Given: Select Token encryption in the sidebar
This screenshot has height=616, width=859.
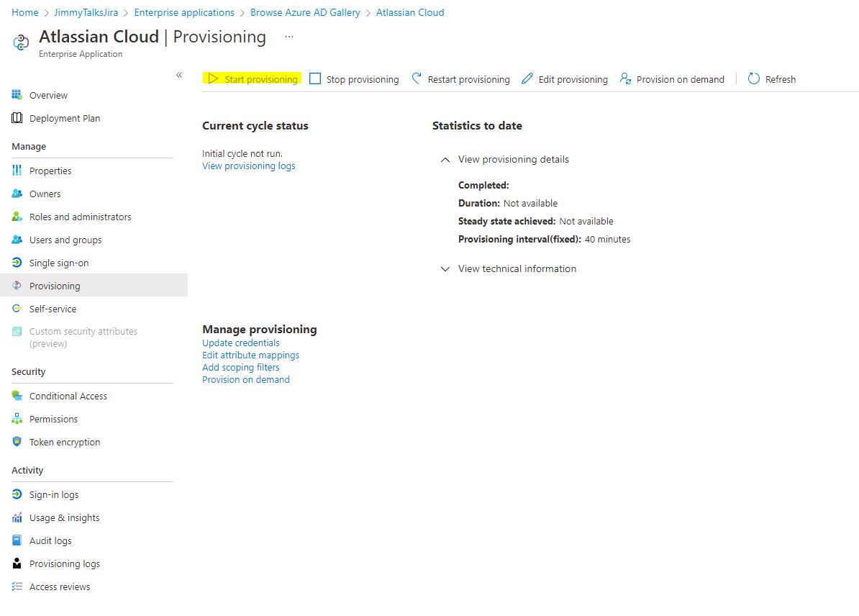Looking at the screenshot, I should click(65, 441).
